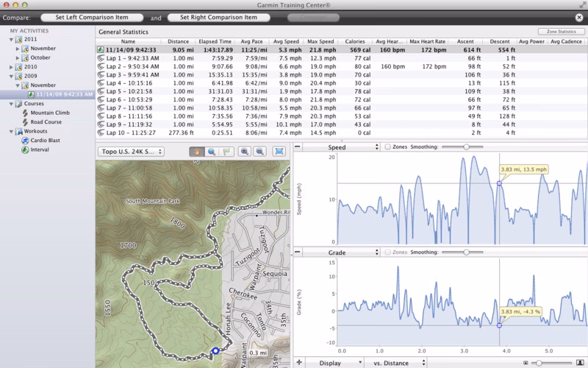The width and height of the screenshot is (588, 368).
Task: Click Set Right Comparison Item button
Action: click(x=218, y=17)
